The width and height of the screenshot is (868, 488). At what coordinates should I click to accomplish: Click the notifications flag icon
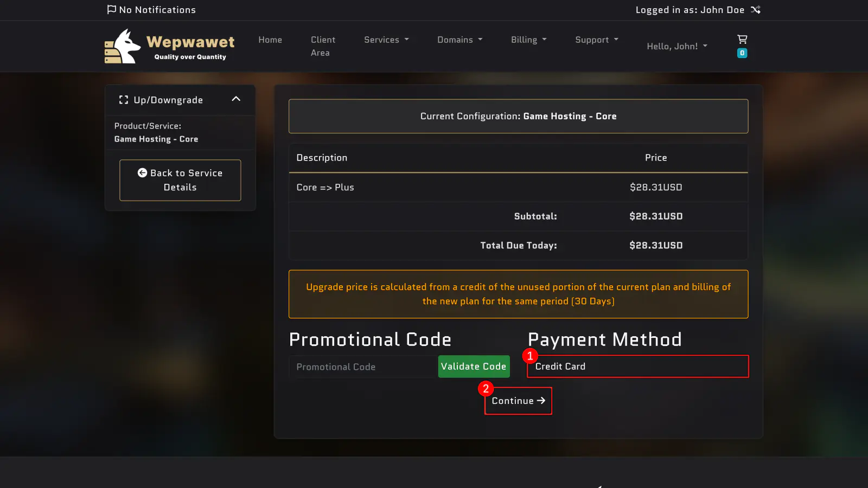click(x=111, y=9)
